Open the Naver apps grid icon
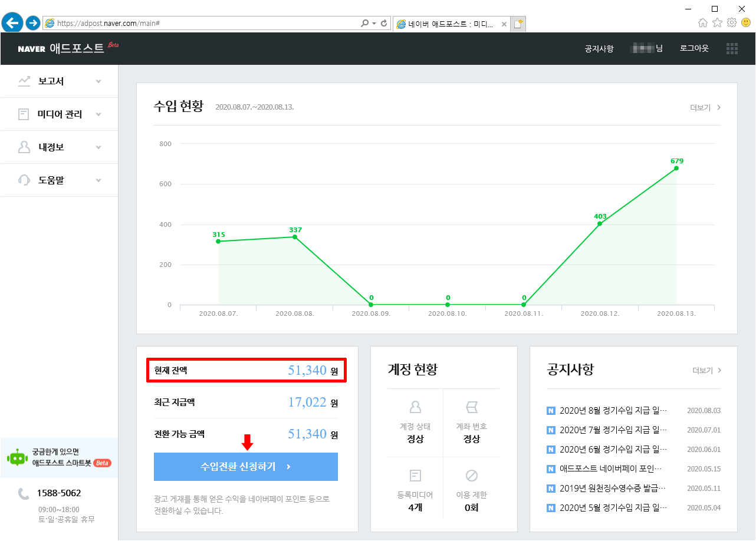The image size is (756, 541). [732, 48]
